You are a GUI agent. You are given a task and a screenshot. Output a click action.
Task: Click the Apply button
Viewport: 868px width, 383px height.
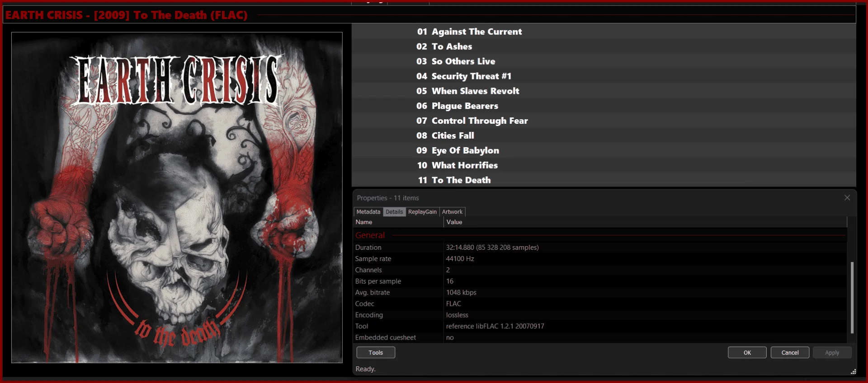[832, 353]
